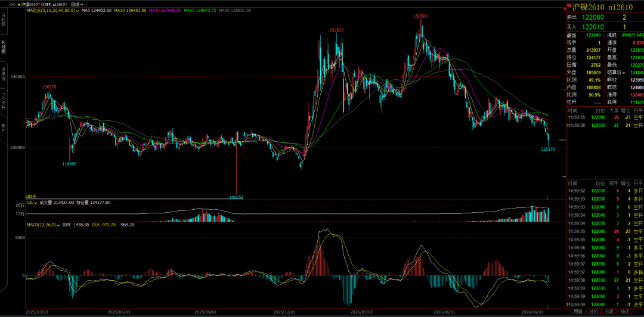Click the MA60 128921.00 value label
Screen dimensions: 644x317
click(234, 10)
